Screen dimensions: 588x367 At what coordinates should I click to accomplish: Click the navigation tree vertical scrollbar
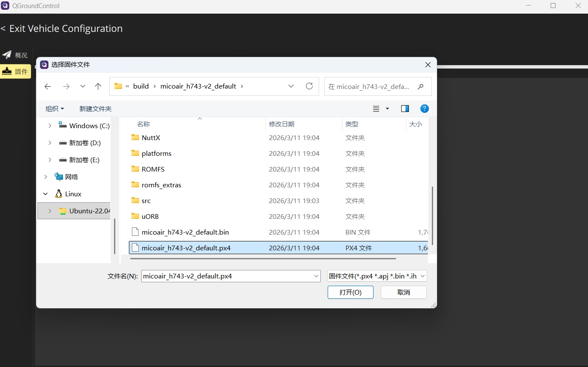(114, 236)
